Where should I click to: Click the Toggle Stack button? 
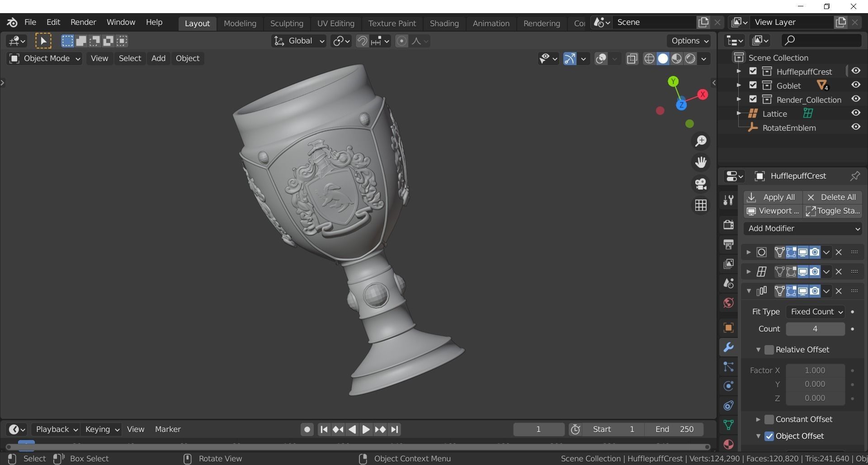pos(833,211)
